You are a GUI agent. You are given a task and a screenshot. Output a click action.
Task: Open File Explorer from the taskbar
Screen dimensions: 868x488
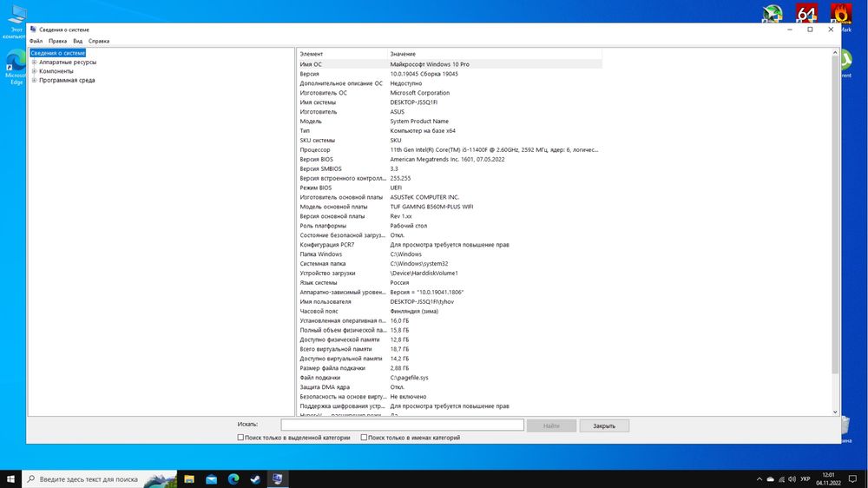point(188,479)
